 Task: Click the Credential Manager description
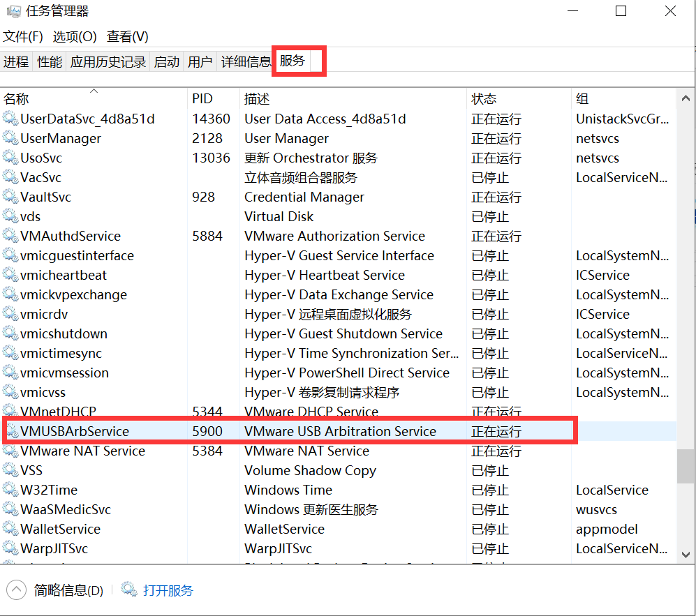point(304,197)
